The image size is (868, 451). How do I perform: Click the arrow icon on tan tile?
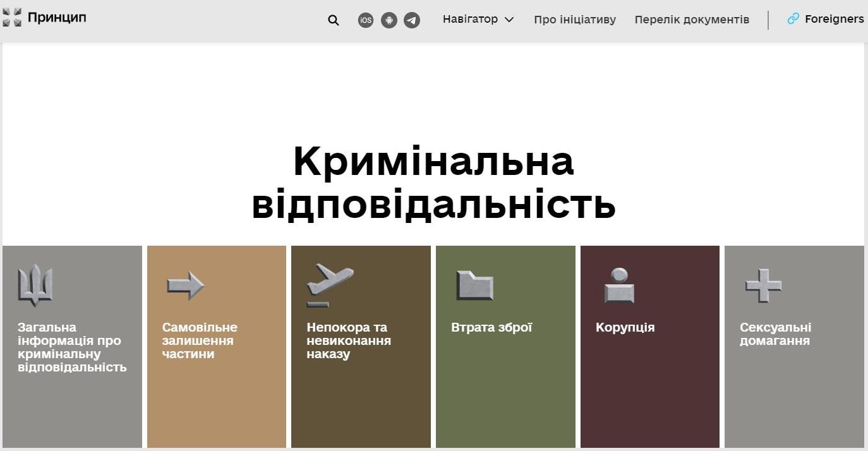point(185,286)
